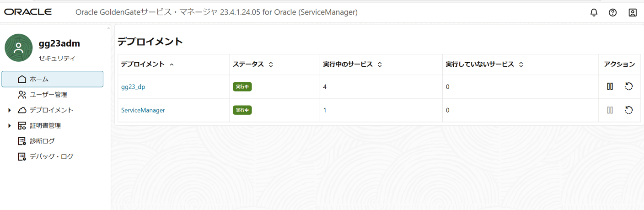Expand the 証明書管理 tree node
This screenshot has height=210, width=644.
pyautogui.click(x=10, y=126)
